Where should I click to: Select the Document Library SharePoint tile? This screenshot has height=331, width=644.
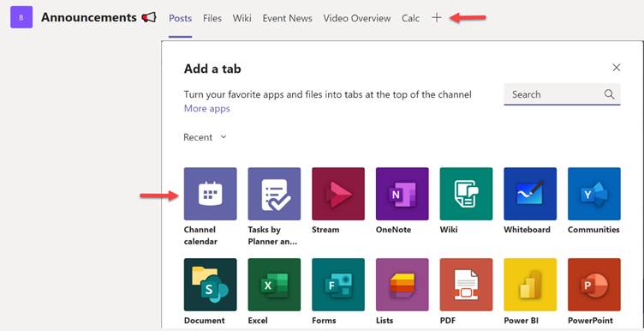click(x=210, y=285)
